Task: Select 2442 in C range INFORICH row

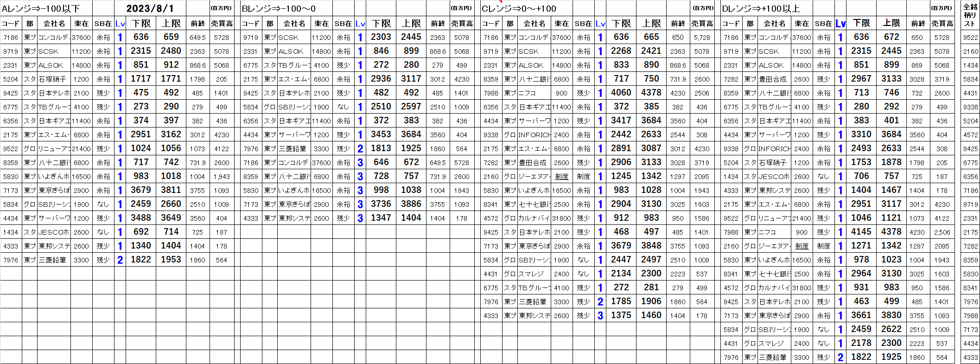Action: (x=621, y=134)
